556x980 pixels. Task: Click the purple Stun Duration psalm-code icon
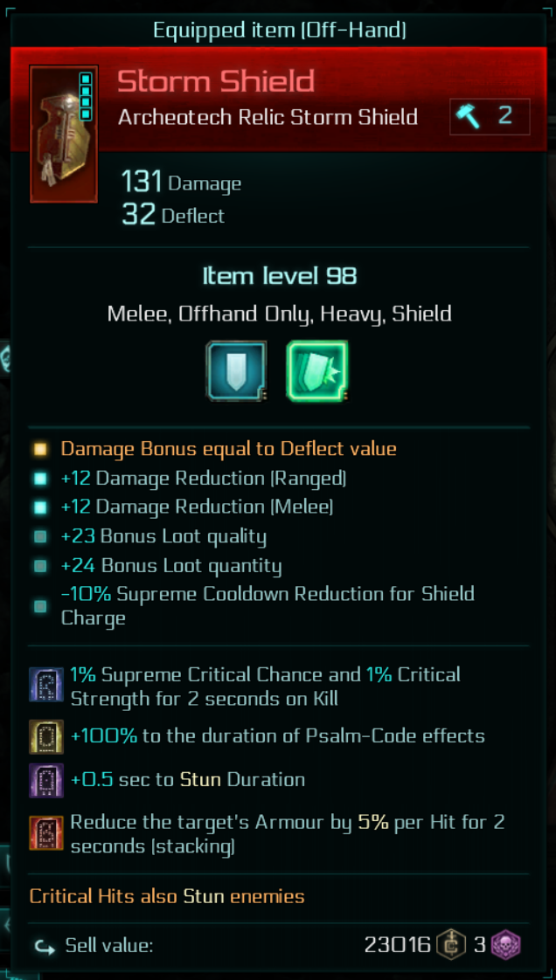tap(45, 779)
